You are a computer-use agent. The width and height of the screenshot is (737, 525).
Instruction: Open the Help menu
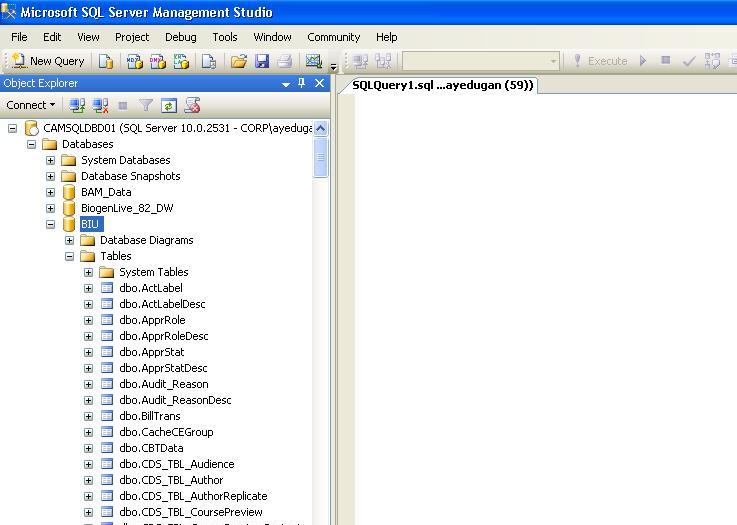(x=387, y=37)
